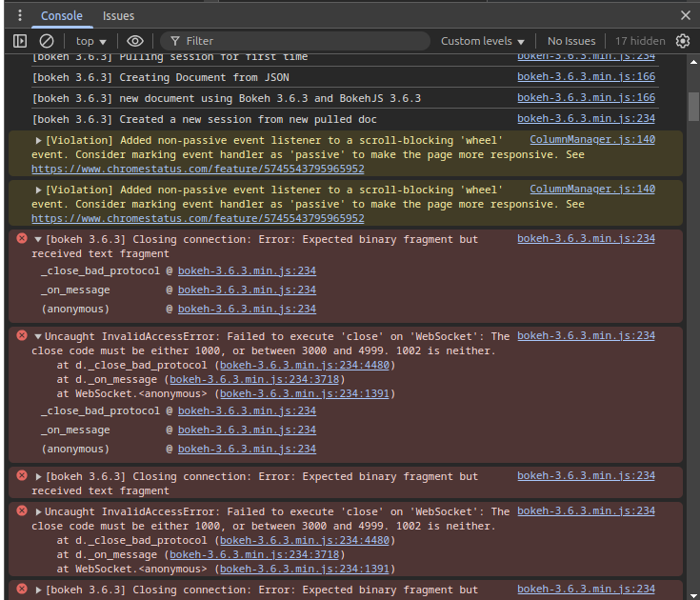Expand the second wheel Violation message
This screenshot has width=700, height=600.
click(x=39, y=190)
